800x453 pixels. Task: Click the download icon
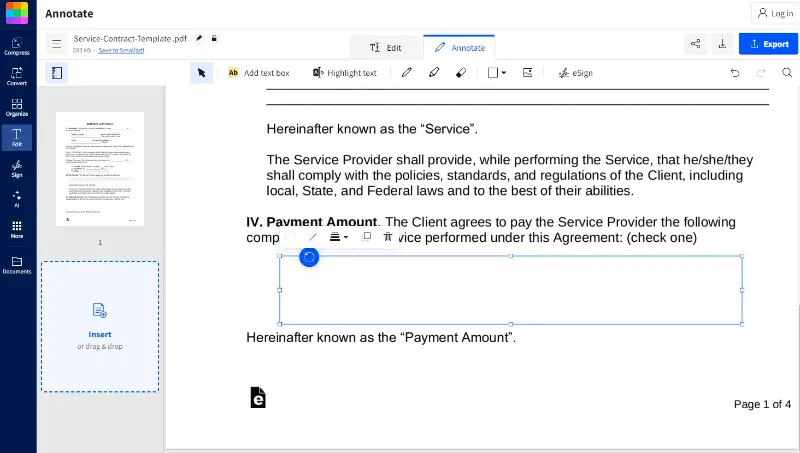click(722, 44)
